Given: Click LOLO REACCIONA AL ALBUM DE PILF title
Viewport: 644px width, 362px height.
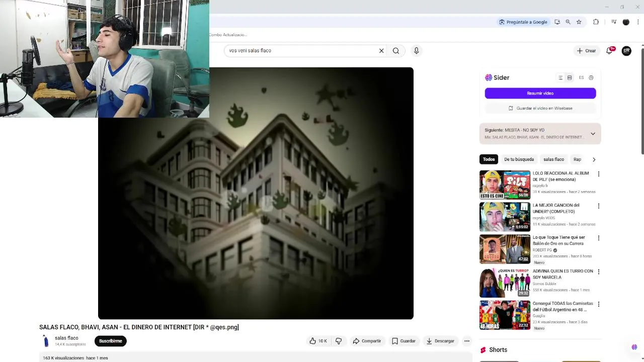Looking at the screenshot, I should [x=560, y=176].
